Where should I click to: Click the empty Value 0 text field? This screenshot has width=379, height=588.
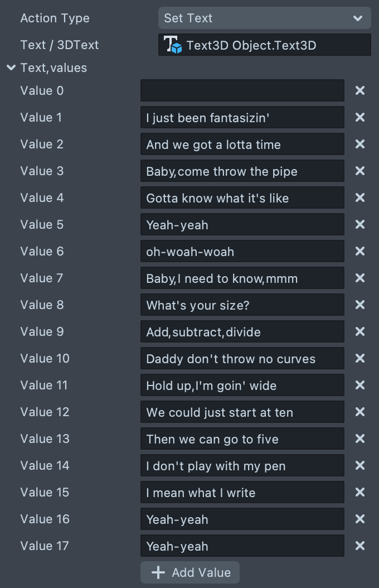(242, 90)
